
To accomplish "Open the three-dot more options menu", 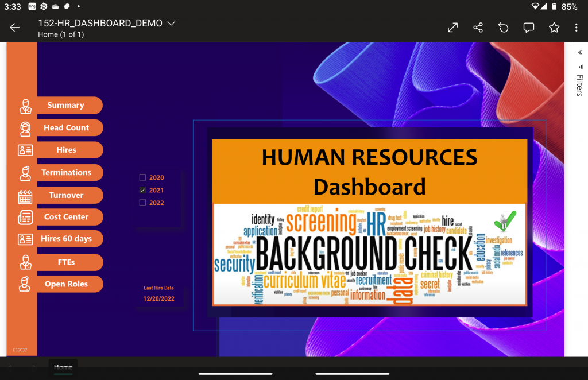I will click(576, 28).
